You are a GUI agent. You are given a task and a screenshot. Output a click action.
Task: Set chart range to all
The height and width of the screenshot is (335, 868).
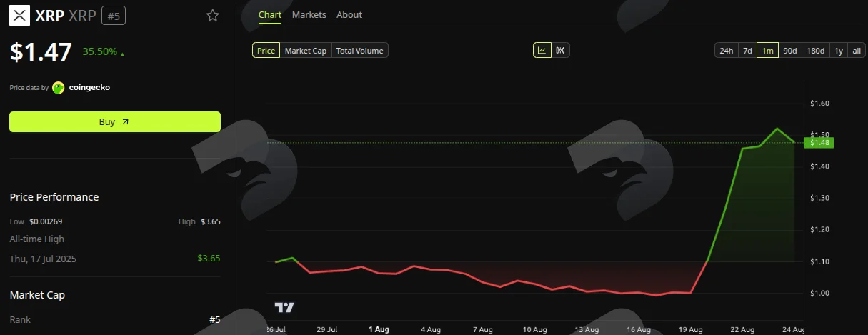click(857, 51)
